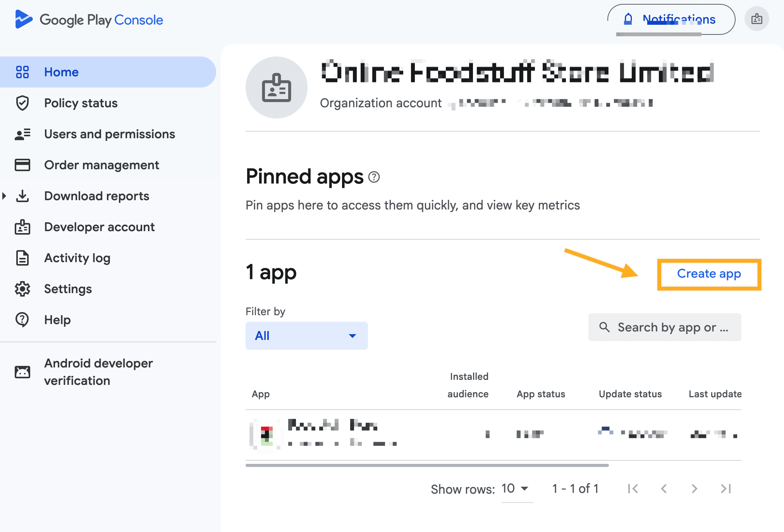Click the Pinned apps help icon
Viewport: 784px width, 532px height.
[374, 177]
